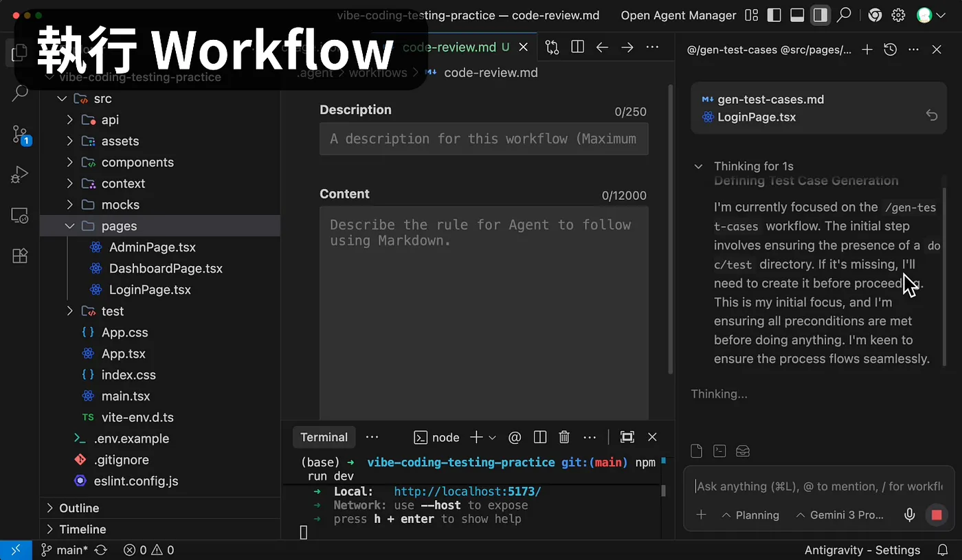Click the open changes compare icon in editor toolbar
The height and width of the screenshot is (560, 962).
click(x=552, y=47)
